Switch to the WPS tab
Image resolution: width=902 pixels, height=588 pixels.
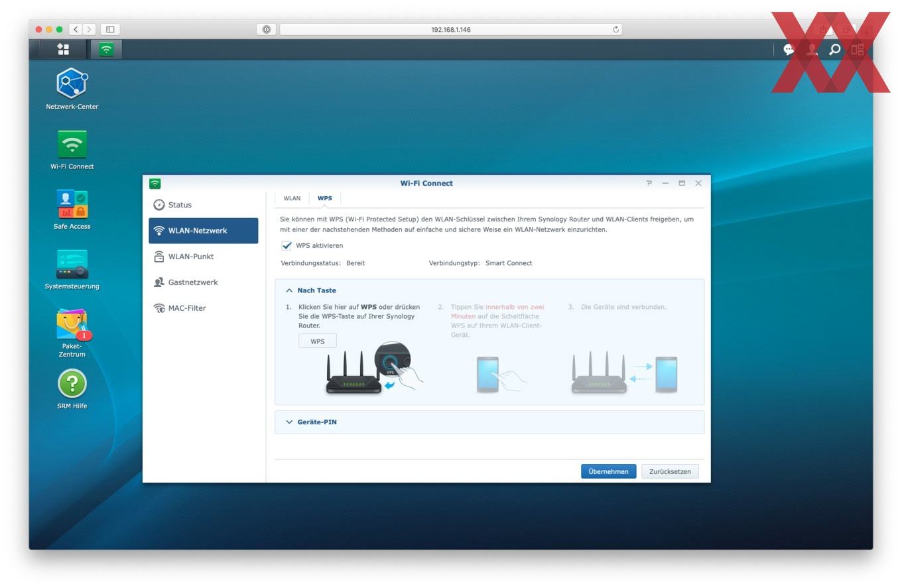[325, 198]
